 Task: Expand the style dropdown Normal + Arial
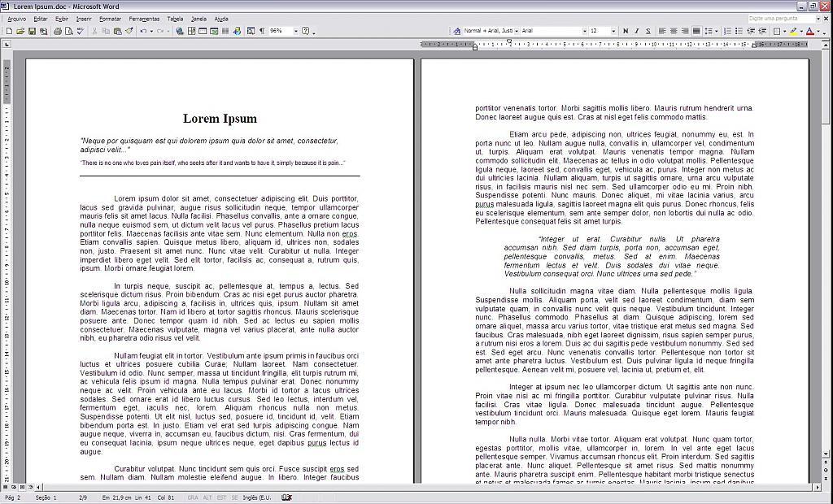[517, 32]
